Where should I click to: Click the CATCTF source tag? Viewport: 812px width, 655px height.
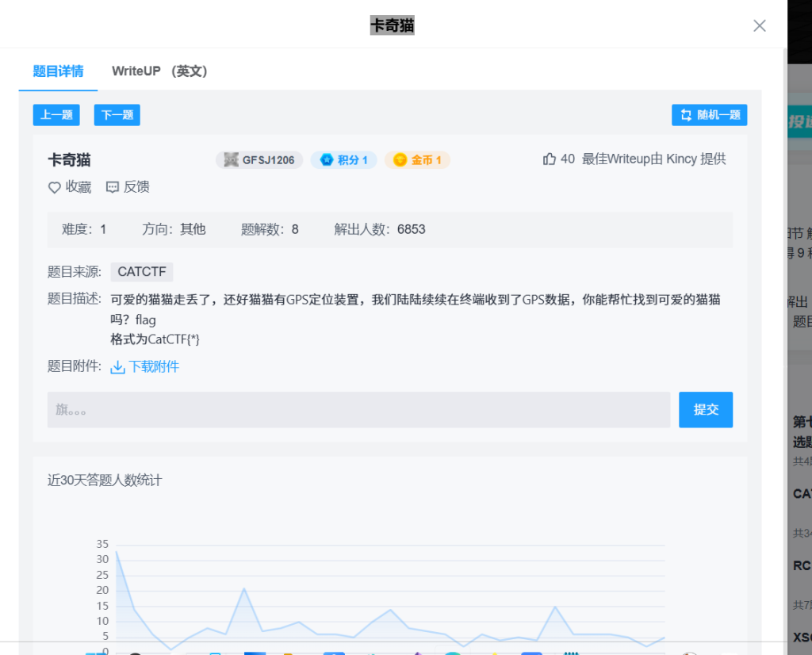(142, 272)
